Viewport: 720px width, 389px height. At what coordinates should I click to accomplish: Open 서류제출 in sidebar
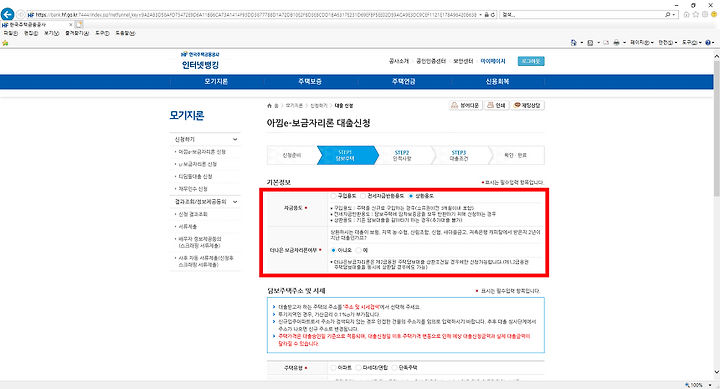pos(187,227)
